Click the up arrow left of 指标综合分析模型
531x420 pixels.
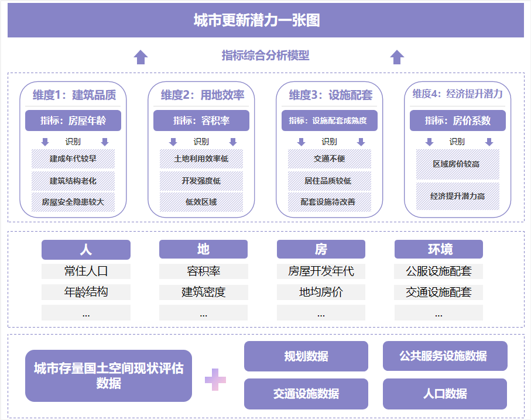pyautogui.click(x=141, y=57)
